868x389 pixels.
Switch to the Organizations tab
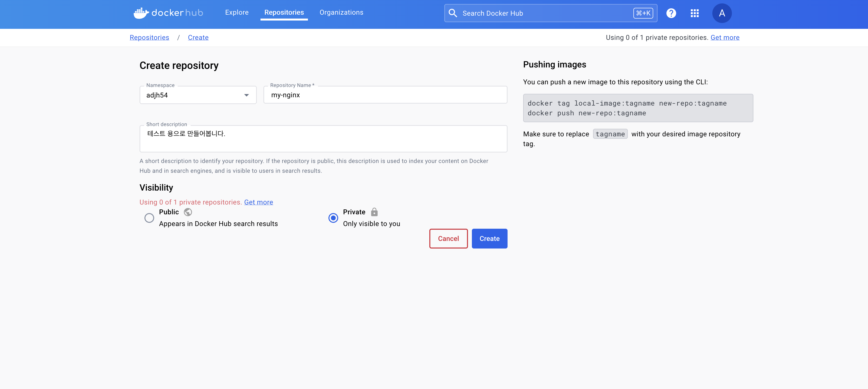tap(341, 12)
